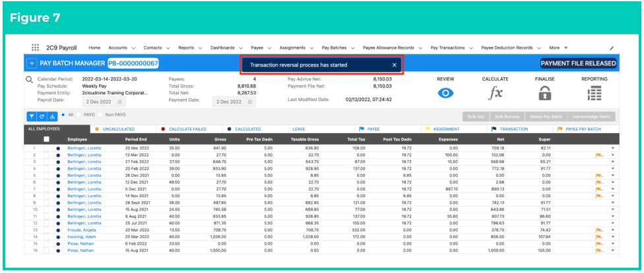Click the orange flag in row 2
This screenshot has height=273, width=644.
(599, 155)
